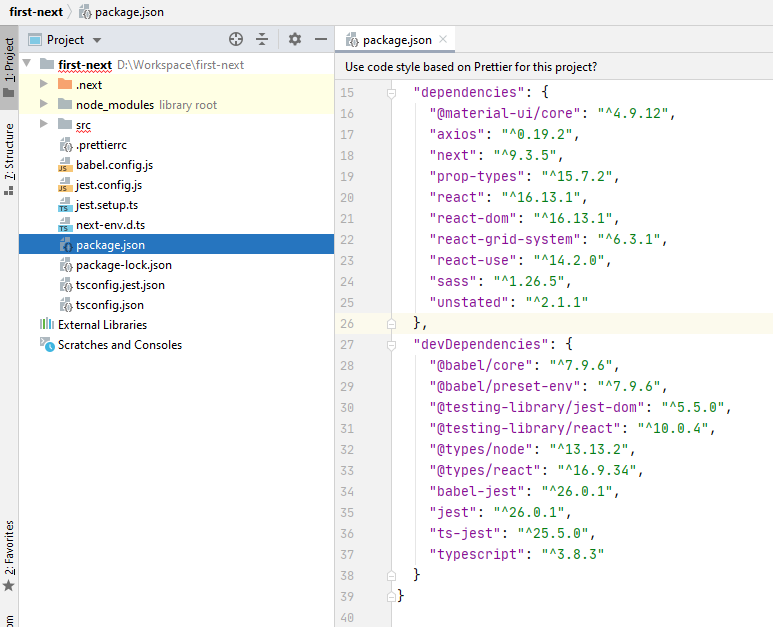This screenshot has width=773, height=627.
Task: Hide the Project panel with minus icon
Action: click(x=321, y=39)
